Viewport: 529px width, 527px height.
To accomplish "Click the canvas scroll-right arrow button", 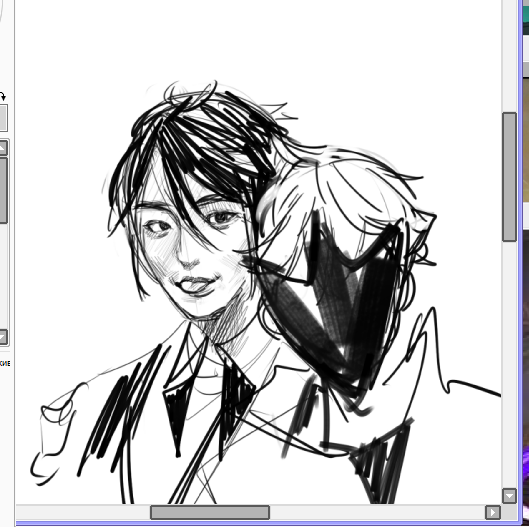I will [493, 512].
